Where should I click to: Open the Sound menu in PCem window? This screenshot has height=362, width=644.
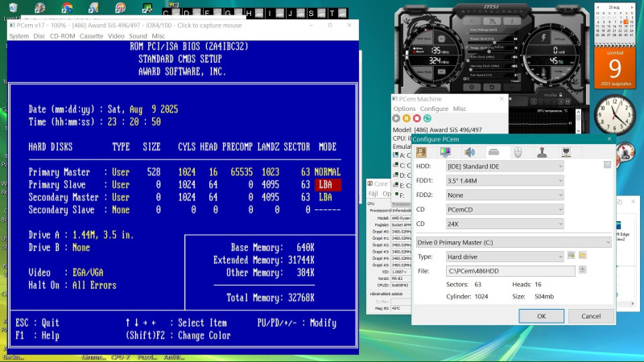[138, 36]
